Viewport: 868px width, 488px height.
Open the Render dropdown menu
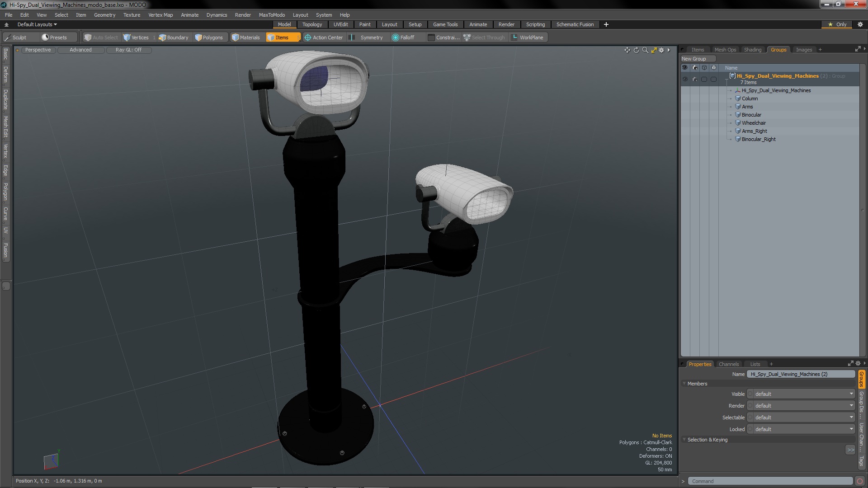tap(243, 14)
